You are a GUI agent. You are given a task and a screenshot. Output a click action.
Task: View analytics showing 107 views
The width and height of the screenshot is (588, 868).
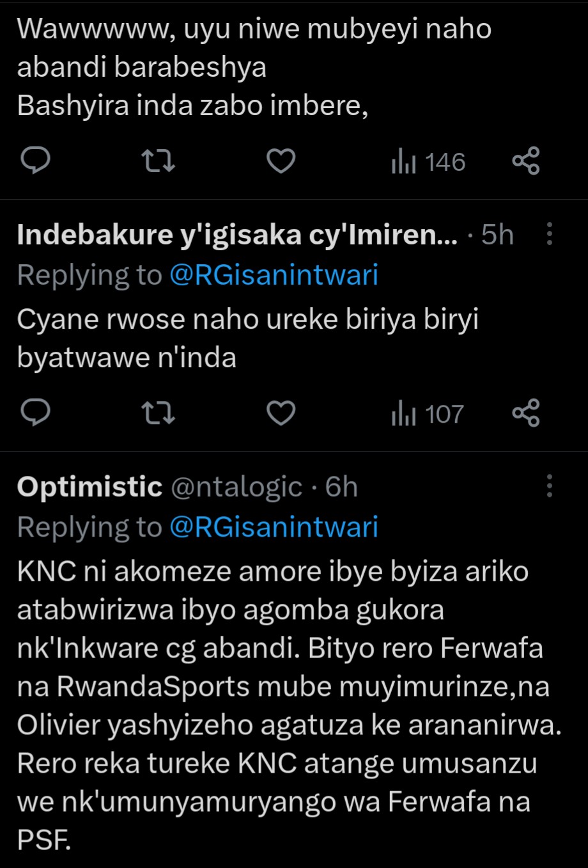point(428,414)
